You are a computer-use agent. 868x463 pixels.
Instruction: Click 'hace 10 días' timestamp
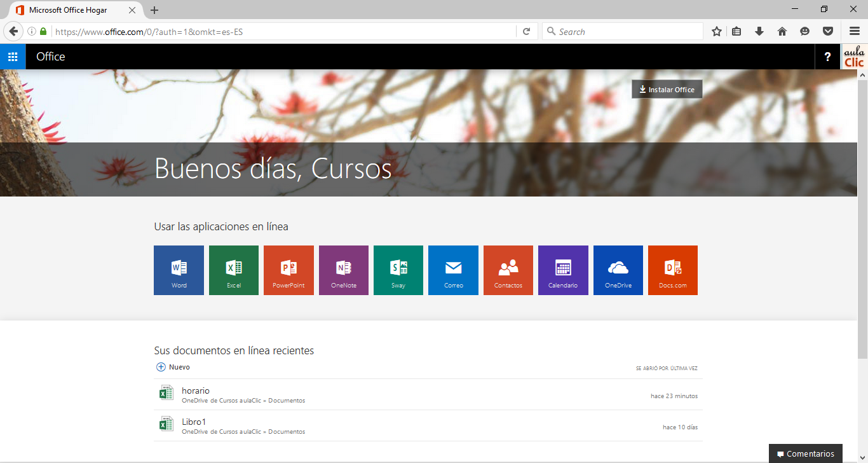[680, 427]
